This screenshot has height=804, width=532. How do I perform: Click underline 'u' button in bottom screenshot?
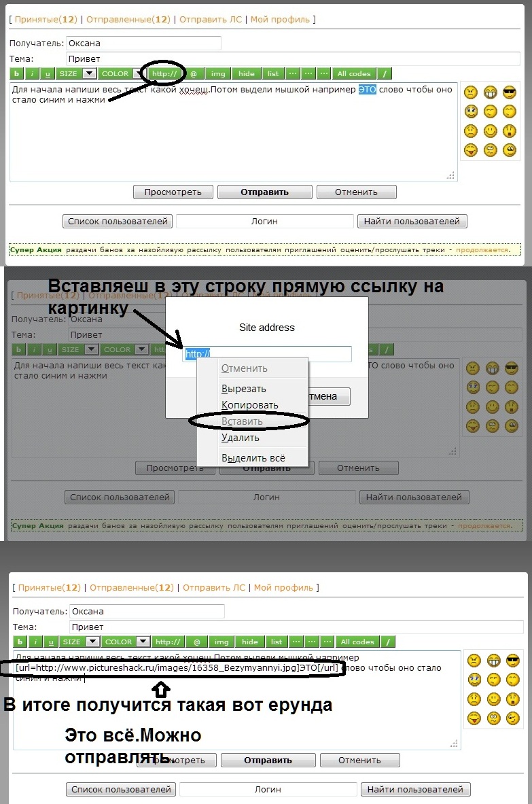51,642
